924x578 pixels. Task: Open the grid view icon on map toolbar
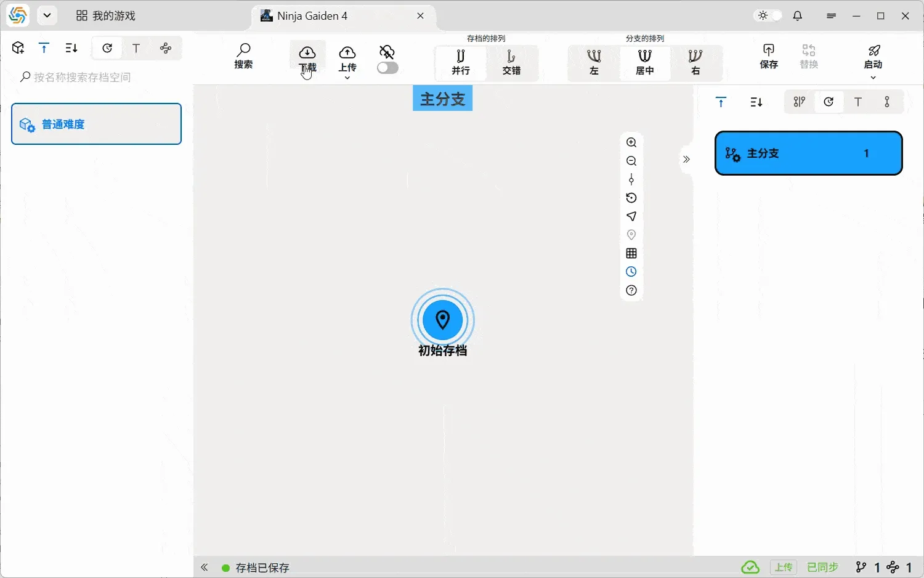[x=631, y=253]
